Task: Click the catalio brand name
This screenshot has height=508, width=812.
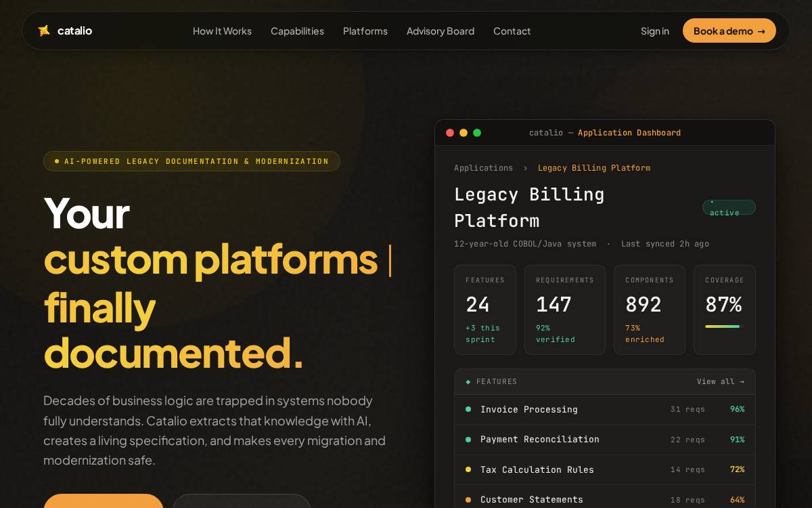Action: [74, 30]
